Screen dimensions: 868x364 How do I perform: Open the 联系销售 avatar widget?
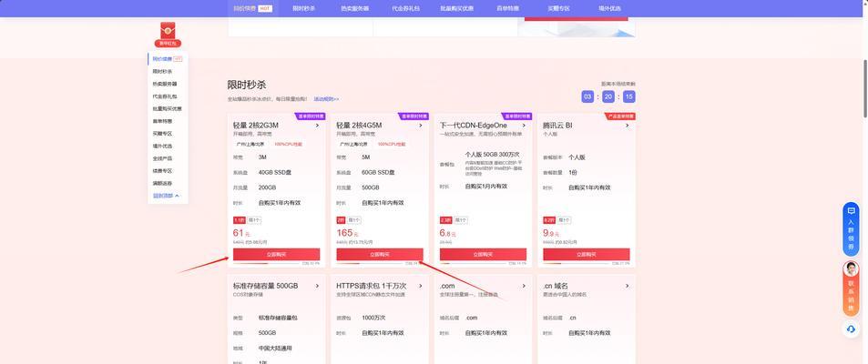coord(851,288)
